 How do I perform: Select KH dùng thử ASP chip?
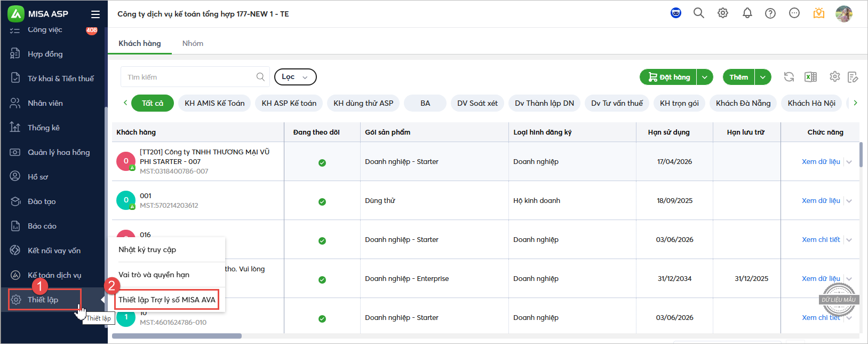[363, 103]
